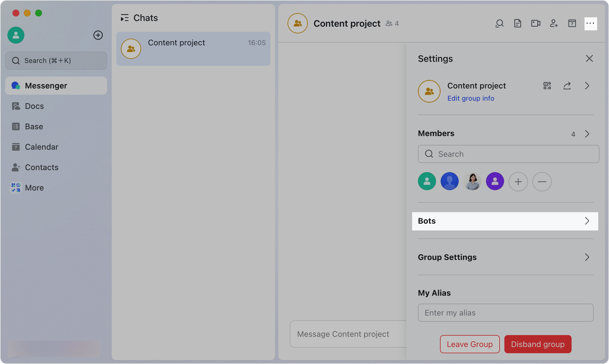This screenshot has width=609, height=364.
Task: Show the group QR code
Action: (x=547, y=86)
